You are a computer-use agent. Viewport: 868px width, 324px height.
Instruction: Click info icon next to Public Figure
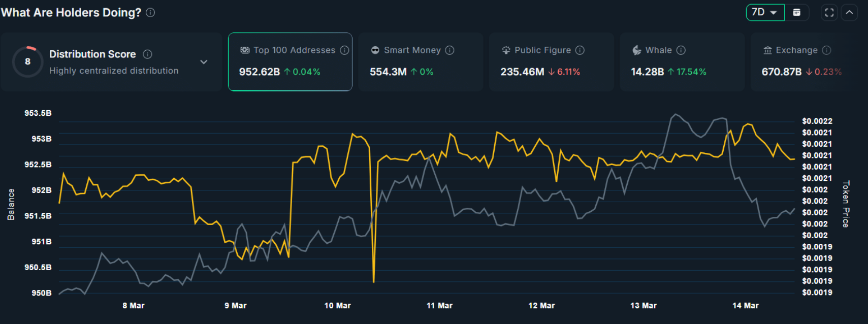click(x=580, y=50)
